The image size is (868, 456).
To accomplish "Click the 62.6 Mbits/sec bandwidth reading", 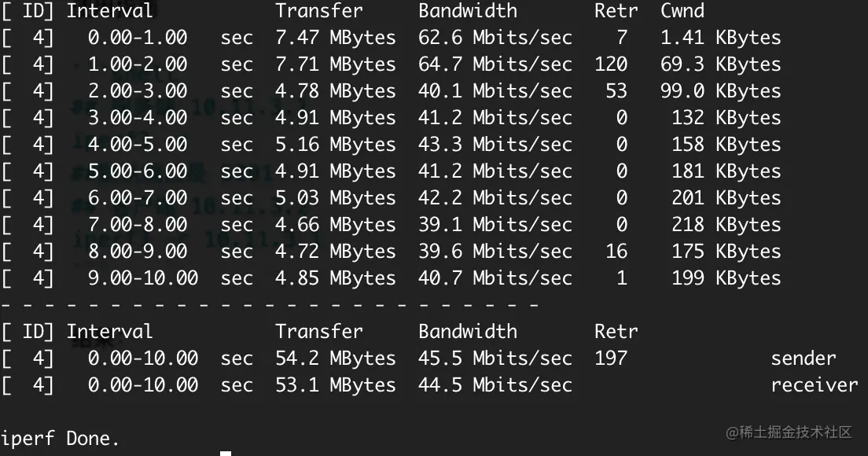I will (x=495, y=38).
